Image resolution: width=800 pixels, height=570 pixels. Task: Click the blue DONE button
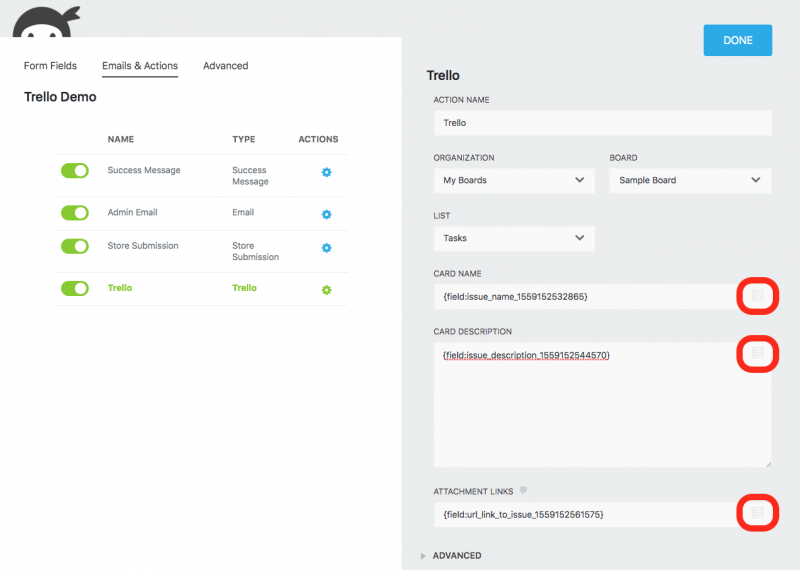737,40
